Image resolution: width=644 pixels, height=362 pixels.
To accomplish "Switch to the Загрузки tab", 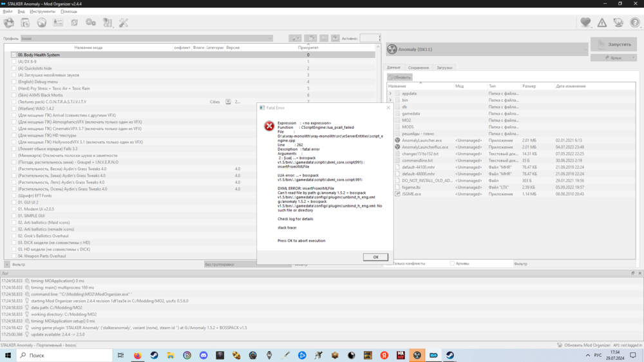I will coord(444,68).
